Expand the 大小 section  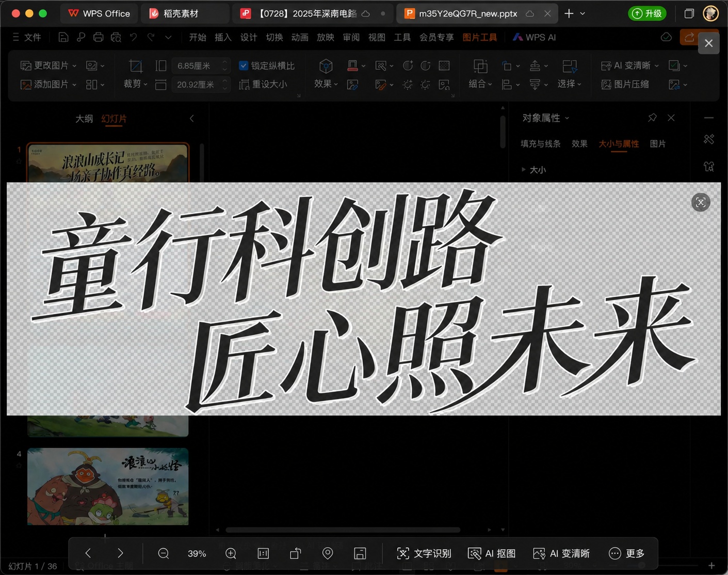[533, 169]
